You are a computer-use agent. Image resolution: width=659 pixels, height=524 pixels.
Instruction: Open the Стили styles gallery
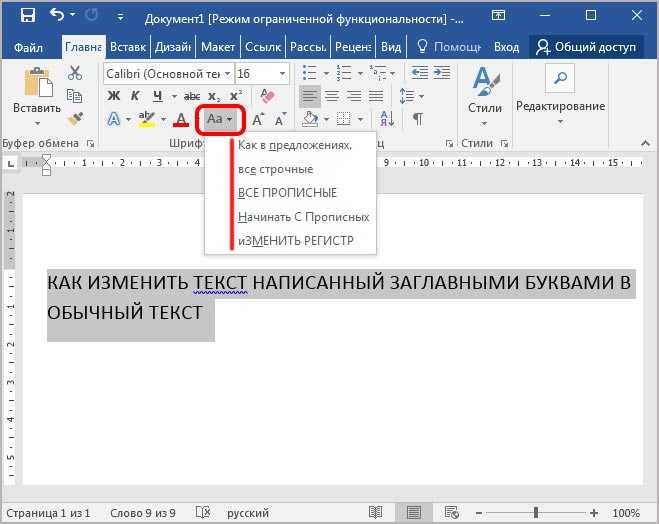click(485, 97)
